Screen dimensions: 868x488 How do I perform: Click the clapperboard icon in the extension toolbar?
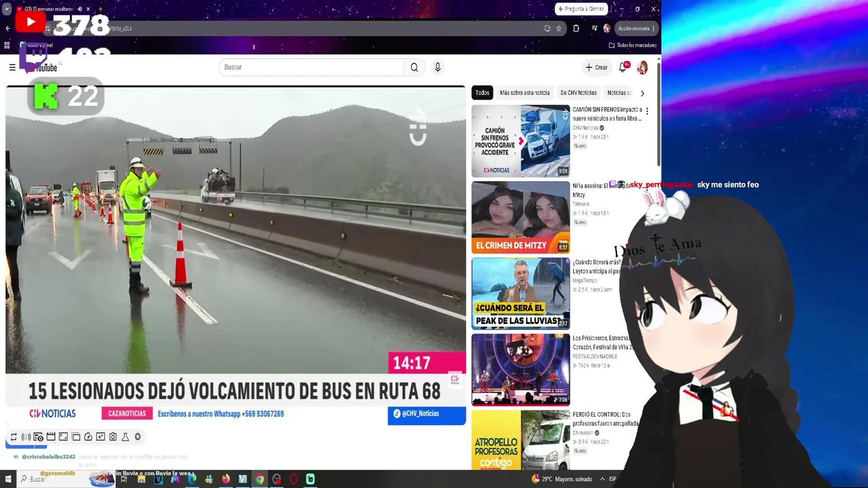(51, 437)
